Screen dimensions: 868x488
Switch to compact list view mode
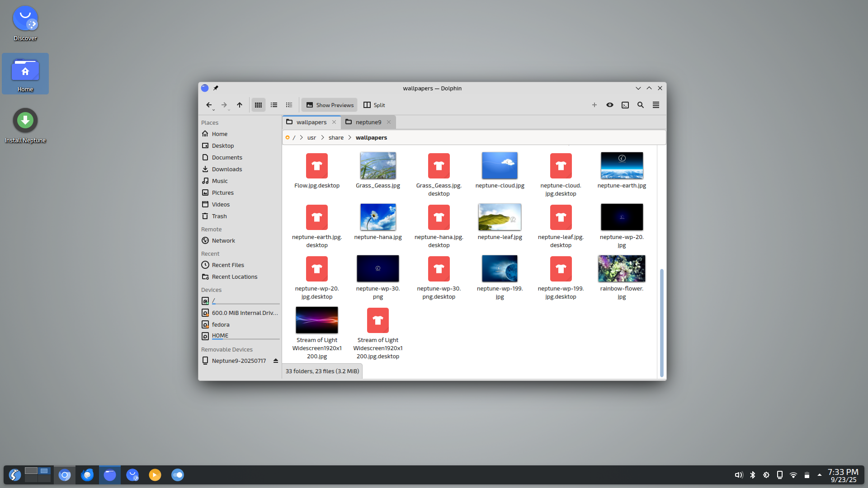point(274,105)
